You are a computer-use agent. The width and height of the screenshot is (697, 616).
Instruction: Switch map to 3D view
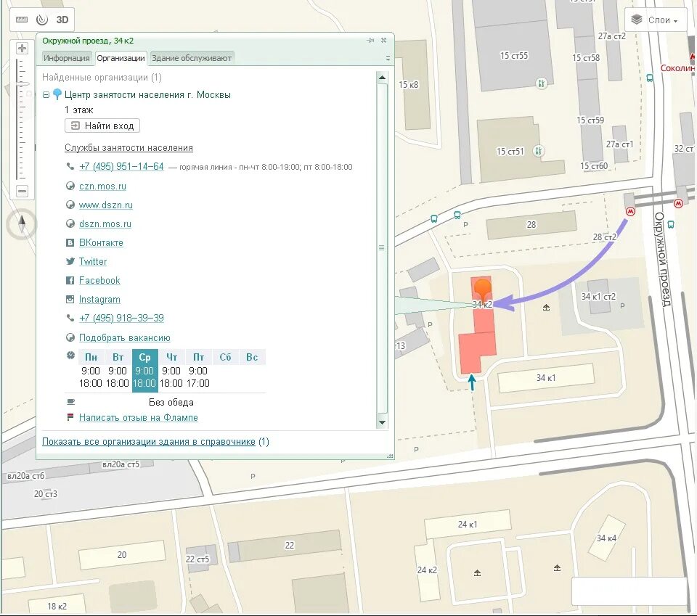62,20
